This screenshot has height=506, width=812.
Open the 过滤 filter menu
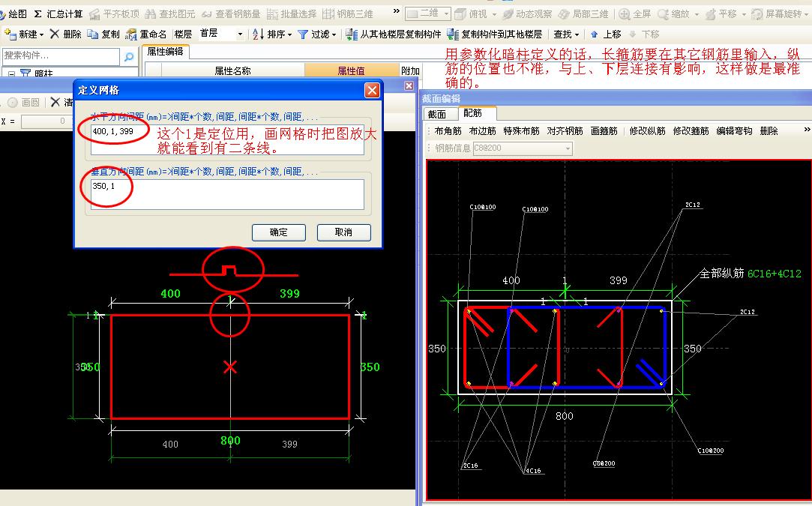coord(317,34)
